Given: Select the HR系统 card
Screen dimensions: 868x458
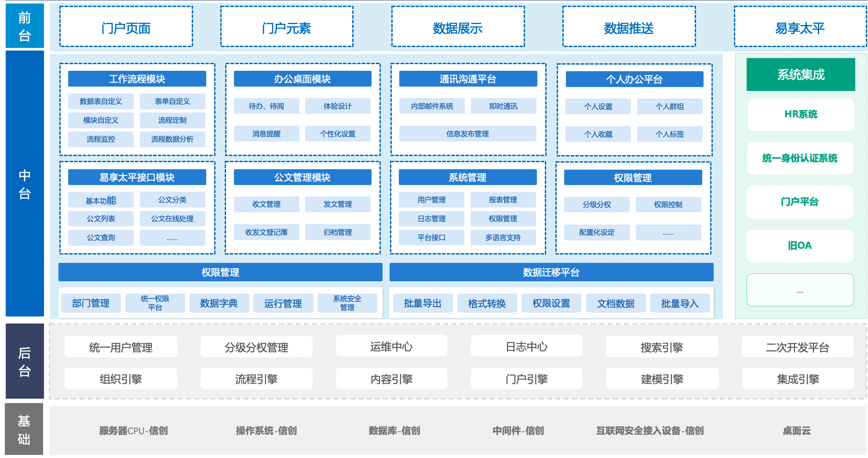Looking at the screenshot, I should (x=801, y=114).
